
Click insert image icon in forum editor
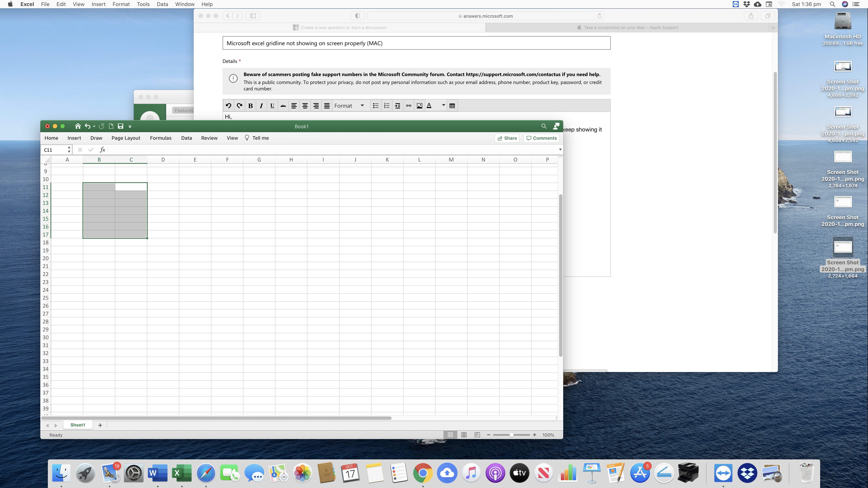click(x=419, y=106)
